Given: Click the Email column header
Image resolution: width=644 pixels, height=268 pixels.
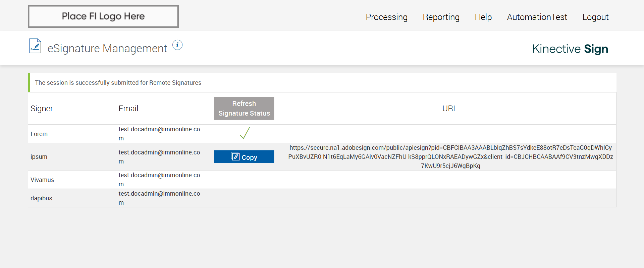Looking at the screenshot, I should click(x=128, y=109).
